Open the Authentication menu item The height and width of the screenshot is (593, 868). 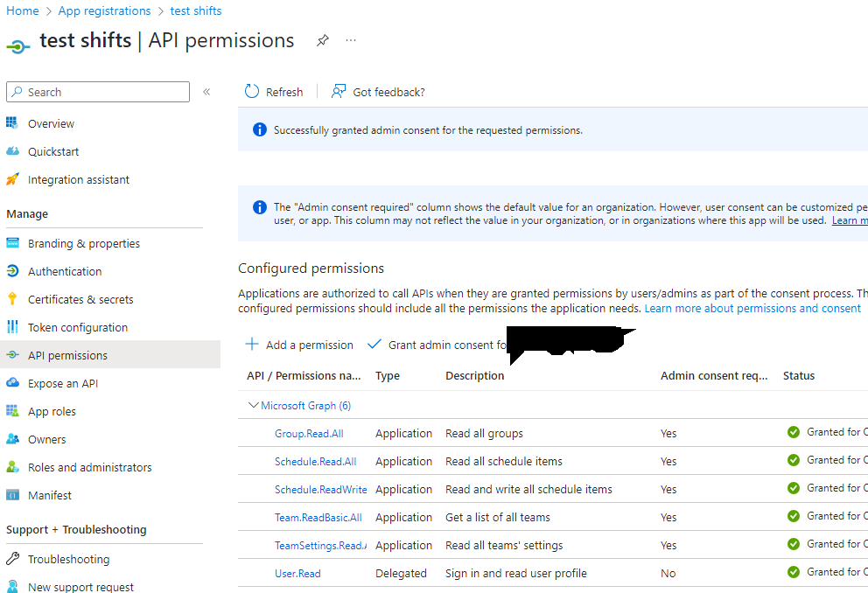[x=65, y=271]
